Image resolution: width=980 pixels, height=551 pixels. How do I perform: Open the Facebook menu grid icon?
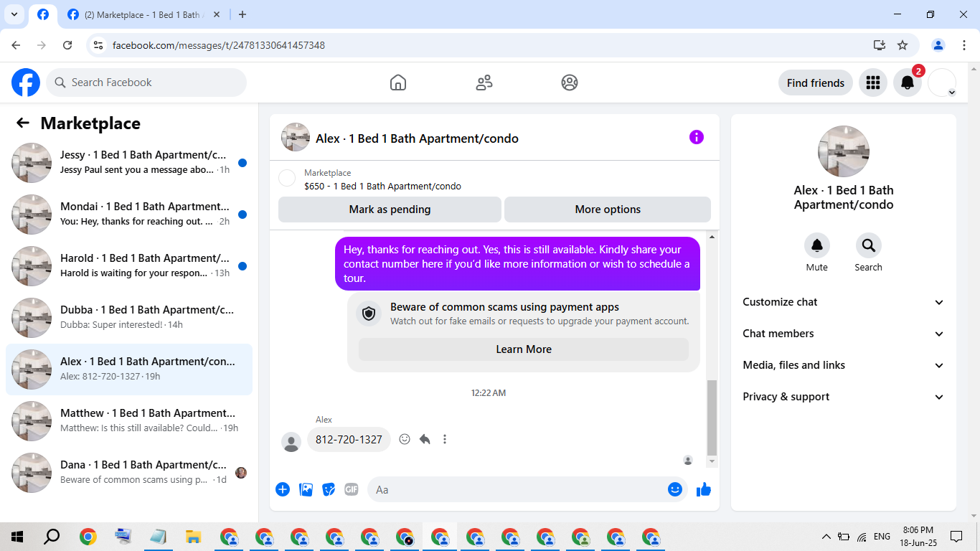[x=873, y=83]
